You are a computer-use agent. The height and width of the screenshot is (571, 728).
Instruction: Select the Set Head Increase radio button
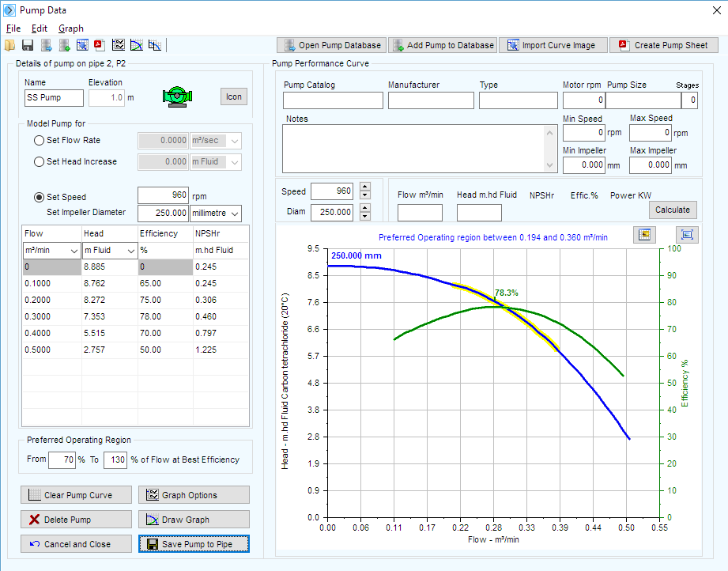(39, 161)
